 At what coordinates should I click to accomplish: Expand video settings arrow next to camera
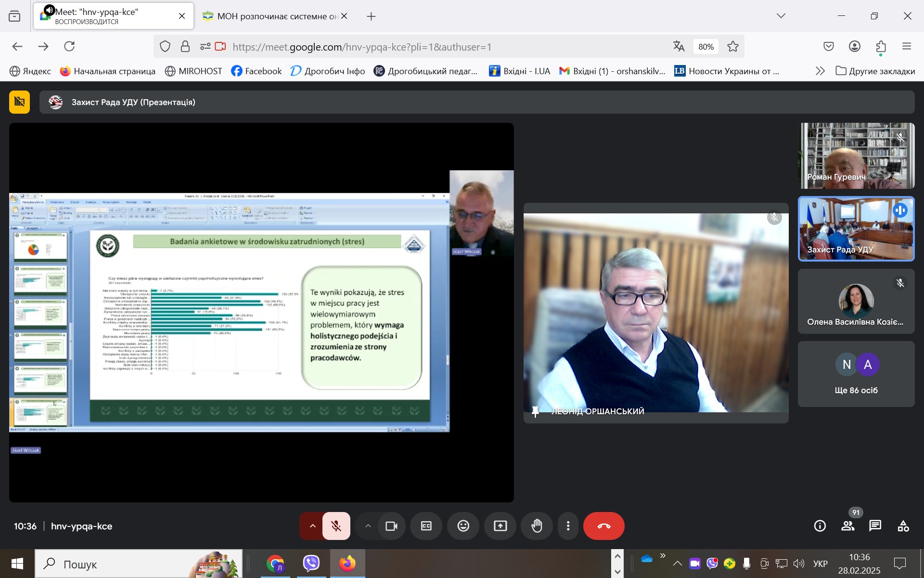[x=368, y=526]
